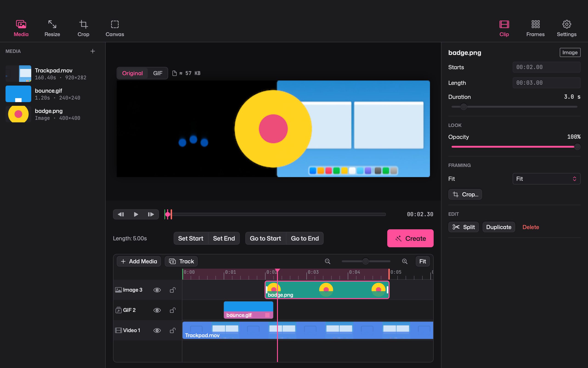Viewport: 588px width, 368px height.
Task: Add a new Track
Action: (x=181, y=261)
